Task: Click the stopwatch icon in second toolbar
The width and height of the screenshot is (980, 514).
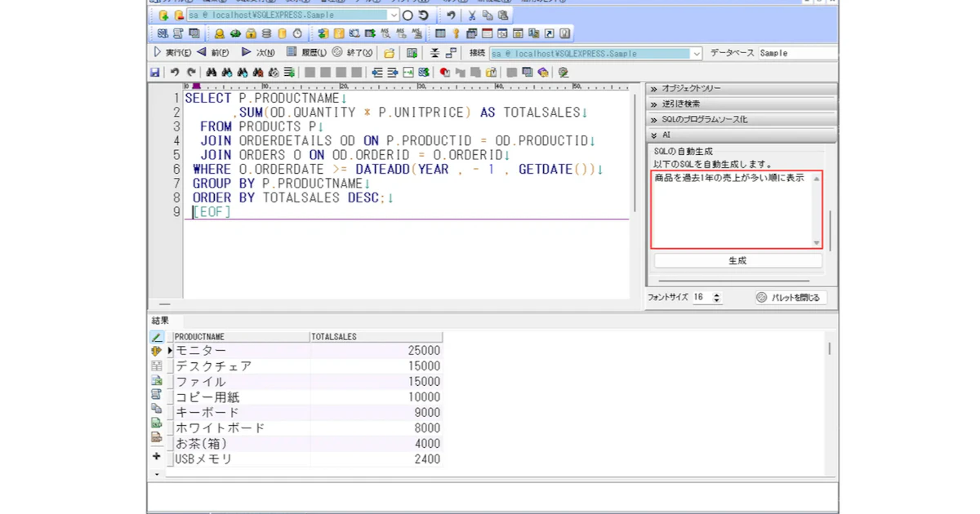Action: click(x=297, y=34)
